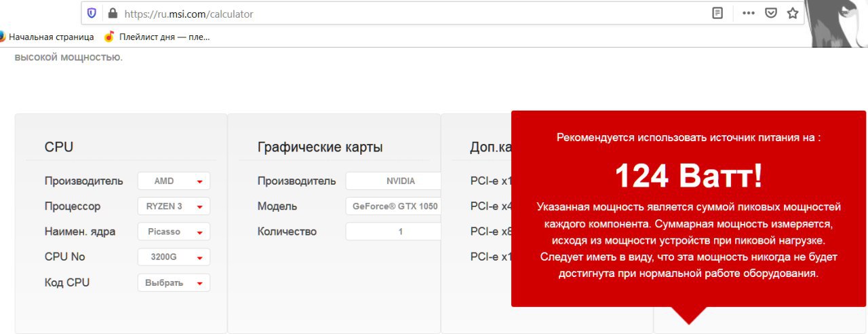Open CPU No 3200G dropdown
This screenshot has height=334, width=868.
(x=174, y=257)
